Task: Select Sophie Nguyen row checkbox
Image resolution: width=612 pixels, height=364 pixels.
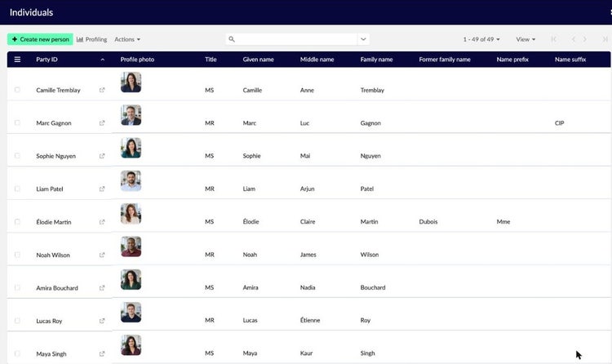Action: 17,156
